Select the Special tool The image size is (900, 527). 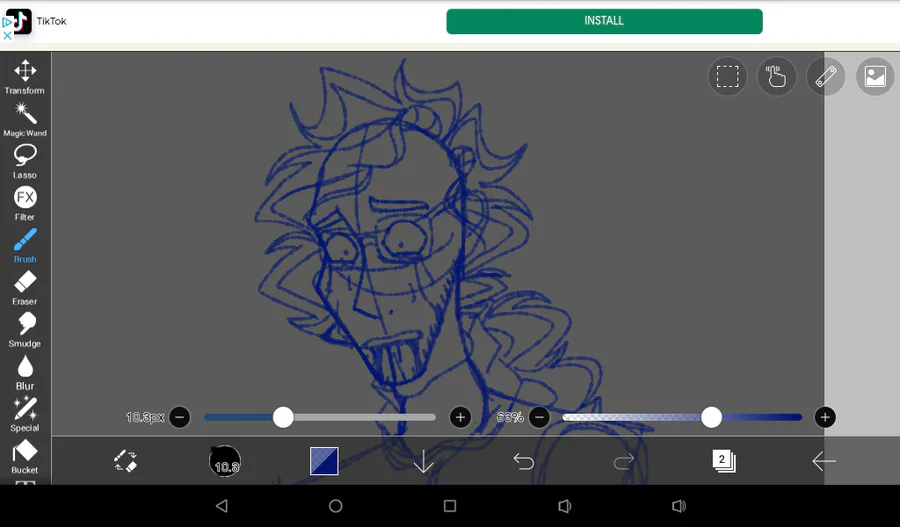pos(25,414)
